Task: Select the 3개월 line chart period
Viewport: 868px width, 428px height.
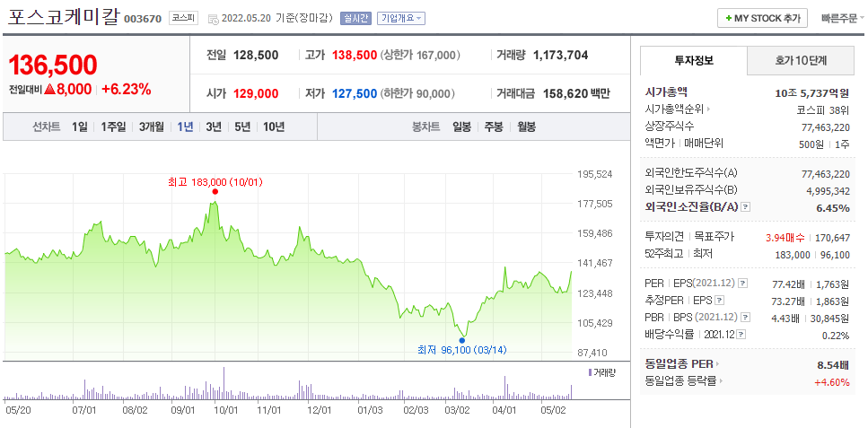Action: [x=151, y=127]
